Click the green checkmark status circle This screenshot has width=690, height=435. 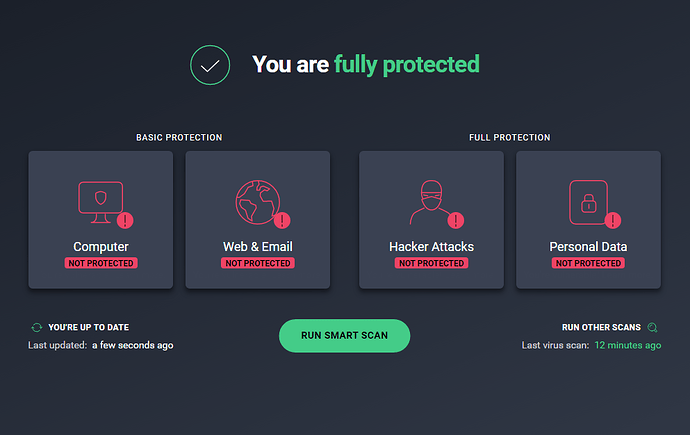pyautogui.click(x=210, y=65)
